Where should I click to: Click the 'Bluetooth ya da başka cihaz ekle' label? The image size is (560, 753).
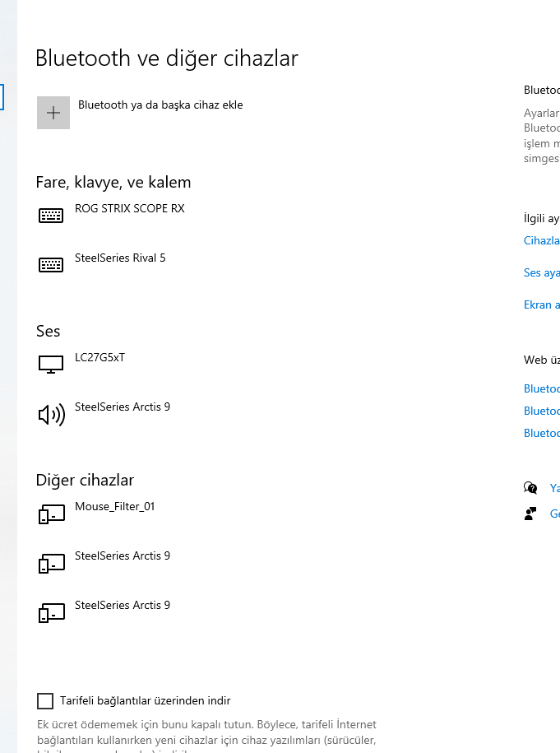(x=160, y=105)
